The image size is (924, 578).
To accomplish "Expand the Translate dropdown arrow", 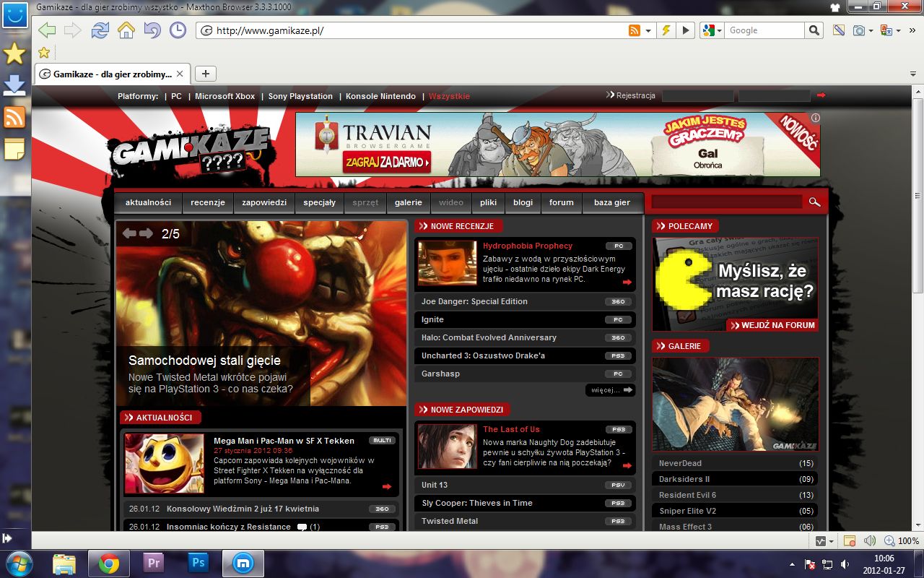I will (898, 31).
